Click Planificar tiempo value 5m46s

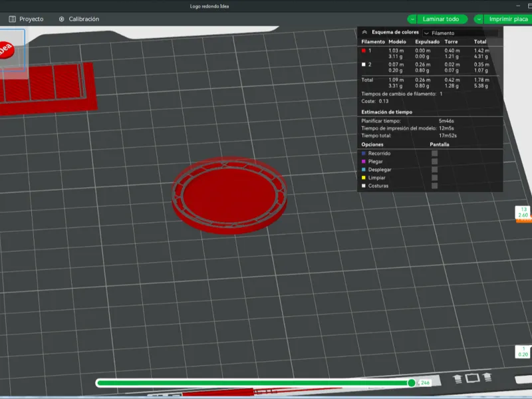pyautogui.click(x=446, y=121)
